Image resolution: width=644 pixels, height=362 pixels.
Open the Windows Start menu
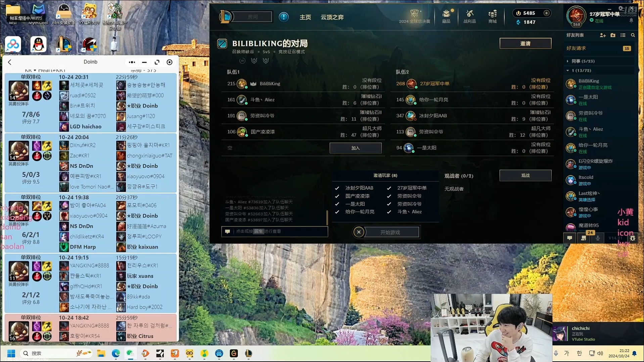11,353
